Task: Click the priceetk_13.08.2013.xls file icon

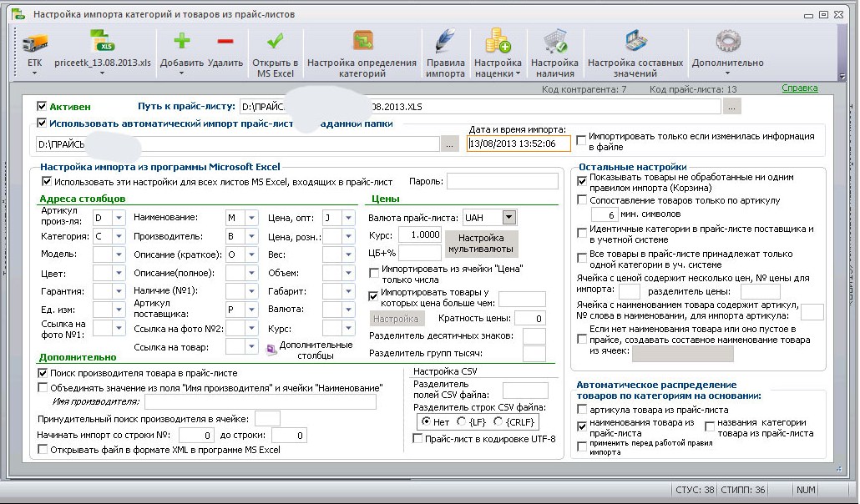Action: tap(103, 43)
